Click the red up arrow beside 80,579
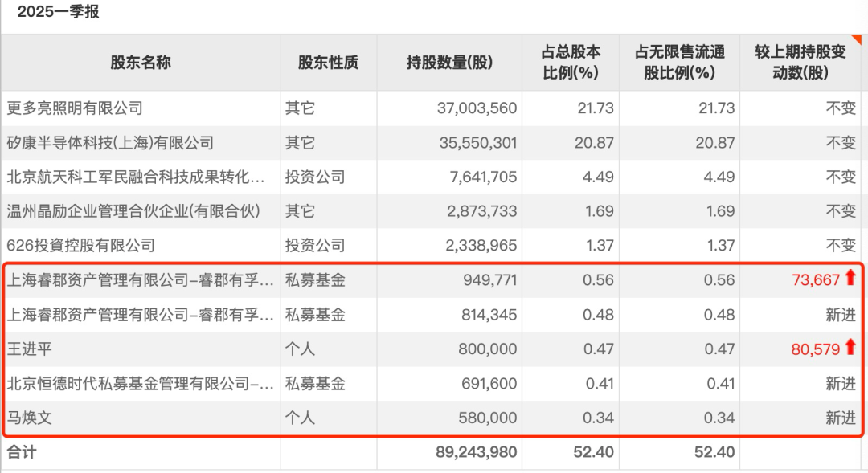The width and height of the screenshot is (868, 473). 850,348
